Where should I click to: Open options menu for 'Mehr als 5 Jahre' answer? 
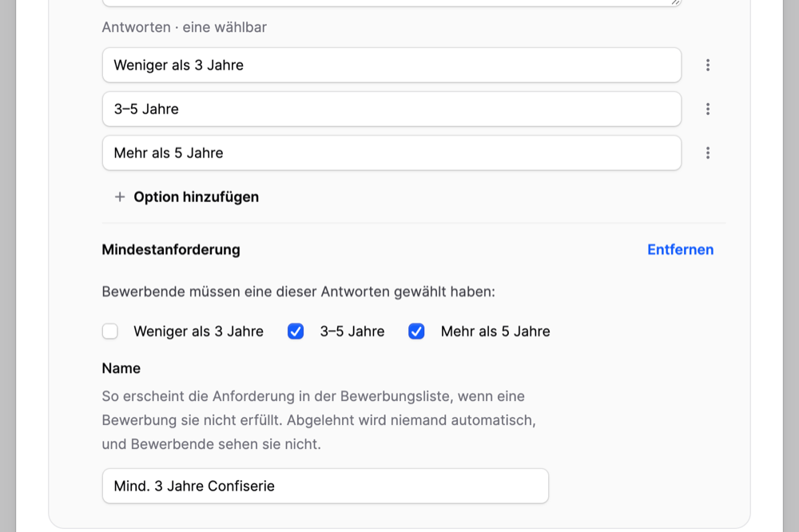click(x=708, y=153)
